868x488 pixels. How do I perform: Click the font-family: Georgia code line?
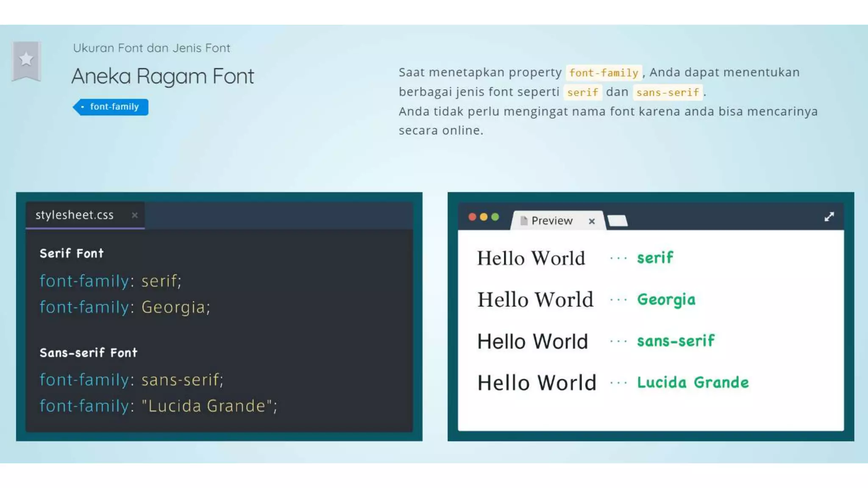click(125, 307)
